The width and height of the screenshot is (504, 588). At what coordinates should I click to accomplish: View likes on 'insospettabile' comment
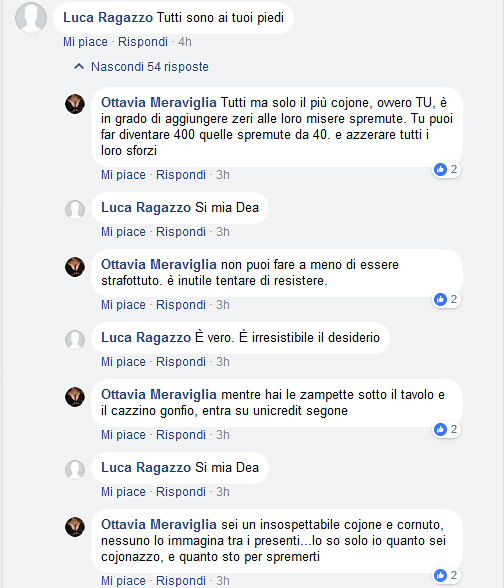(x=446, y=575)
